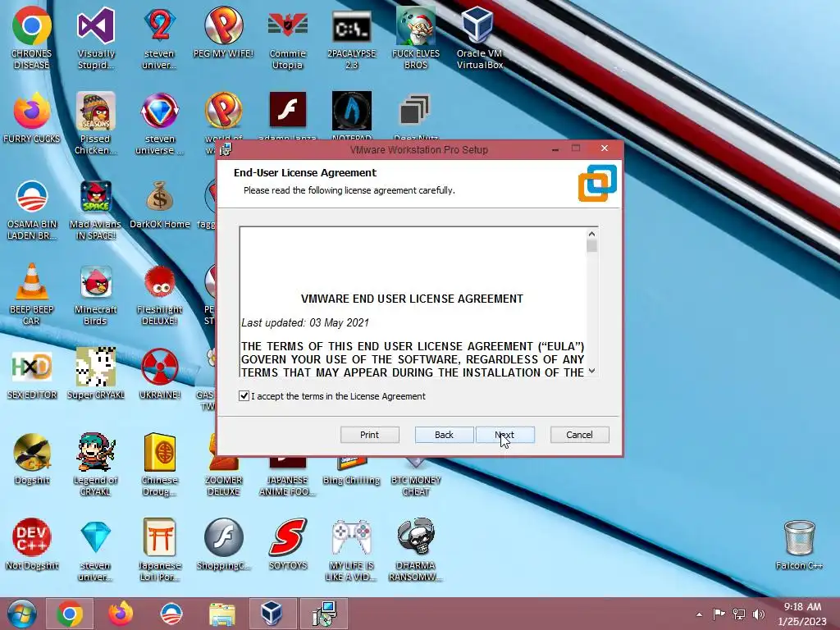Select the Oracle VM VirtualBox desktop icon
The height and width of the screenshot is (630, 840).
[479, 38]
